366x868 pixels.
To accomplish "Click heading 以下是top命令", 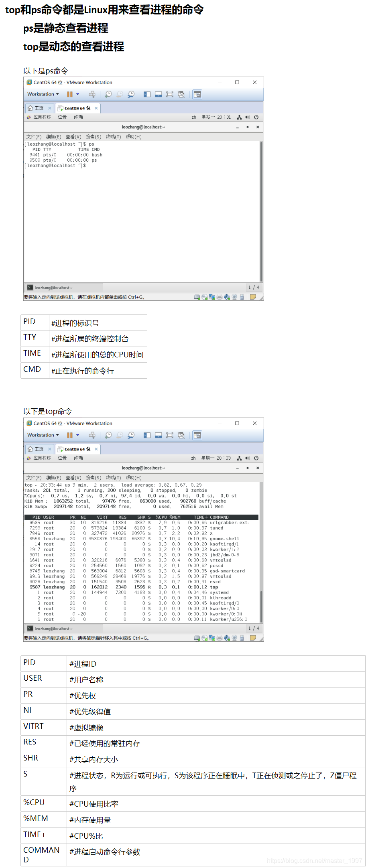I will pos(47,412).
